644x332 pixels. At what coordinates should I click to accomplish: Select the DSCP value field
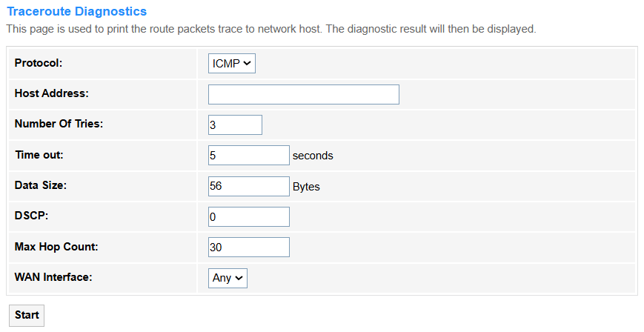pos(248,216)
